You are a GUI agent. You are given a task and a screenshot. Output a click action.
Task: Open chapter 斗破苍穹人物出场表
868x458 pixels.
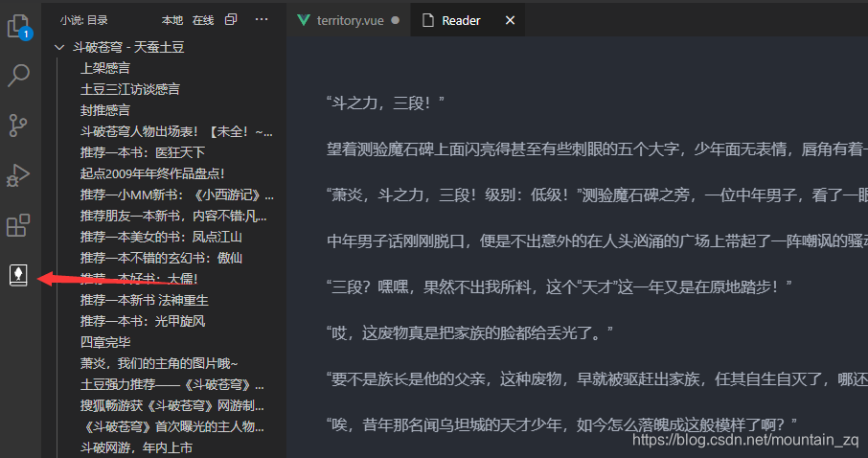(176, 131)
